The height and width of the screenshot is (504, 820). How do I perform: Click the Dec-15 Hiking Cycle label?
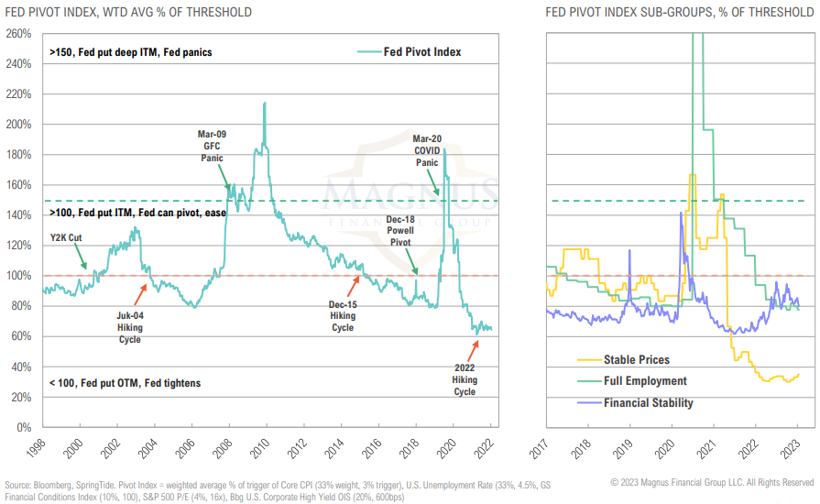pyautogui.click(x=342, y=315)
